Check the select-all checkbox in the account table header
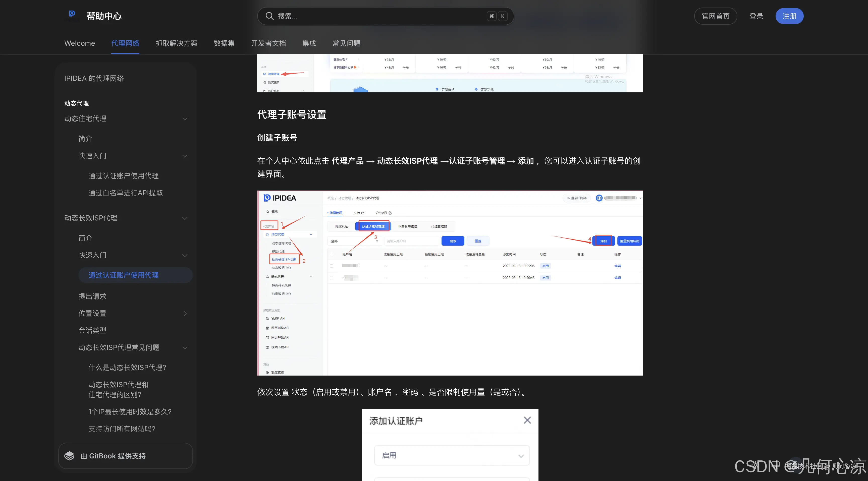 coord(332,255)
